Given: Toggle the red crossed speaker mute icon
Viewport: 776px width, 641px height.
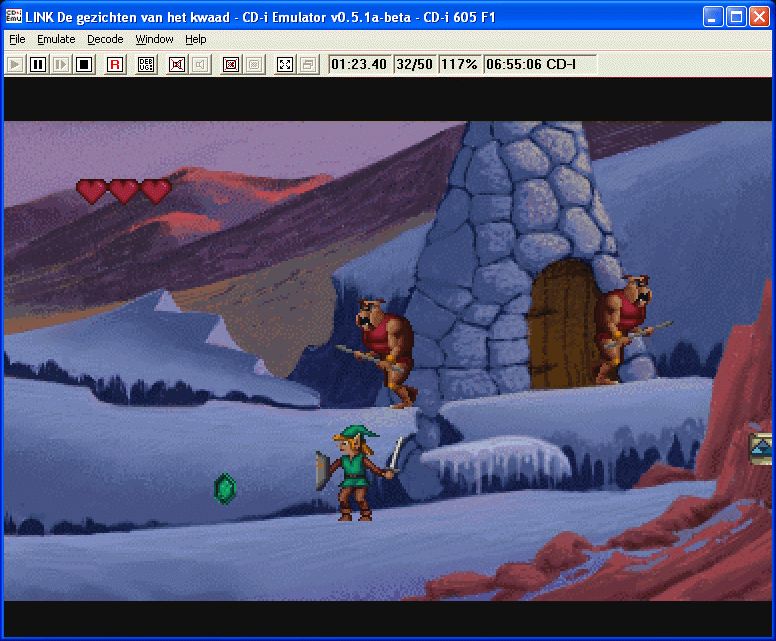Looking at the screenshot, I should pos(177,64).
